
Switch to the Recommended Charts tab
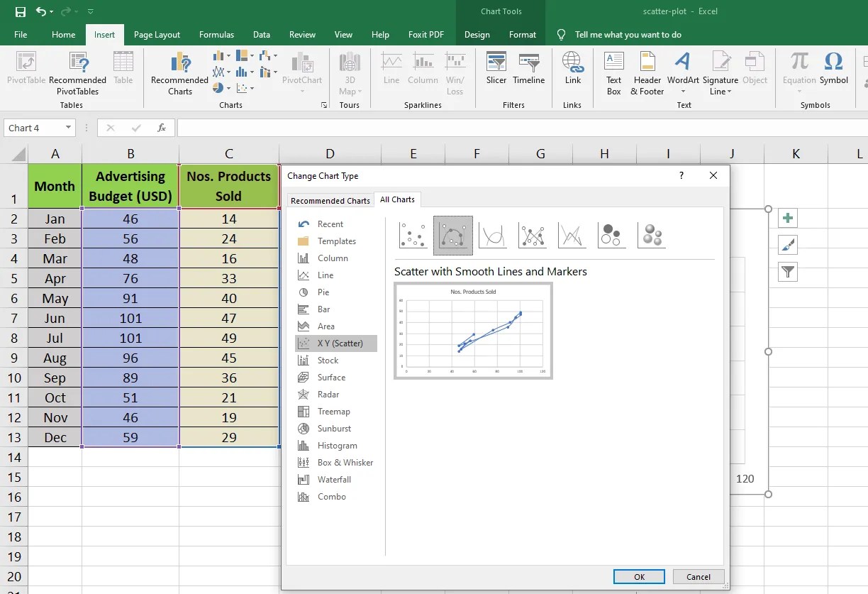click(x=330, y=199)
